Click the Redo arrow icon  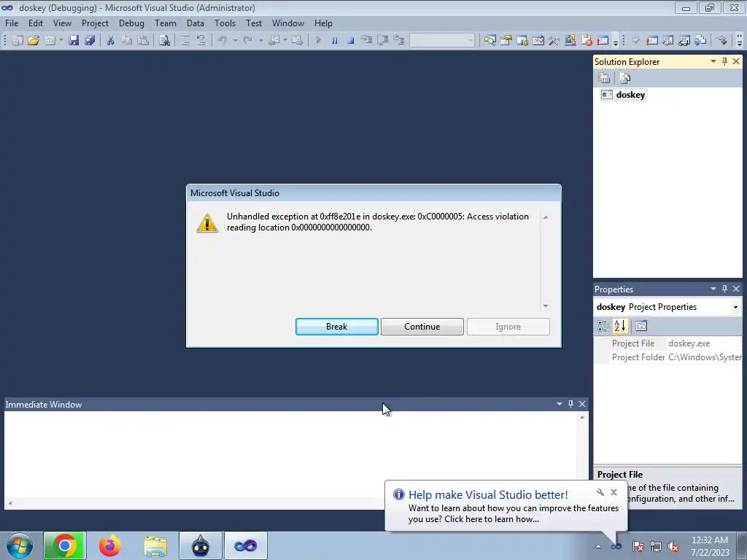[248, 41]
